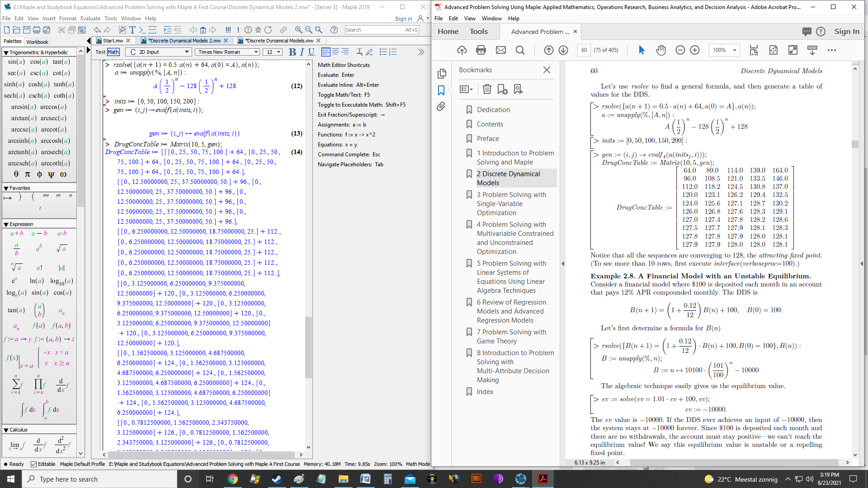The width and height of the screenshot is (868, 488).
Task: Click Sign In in Acrobat
Action: coord(847,32)
